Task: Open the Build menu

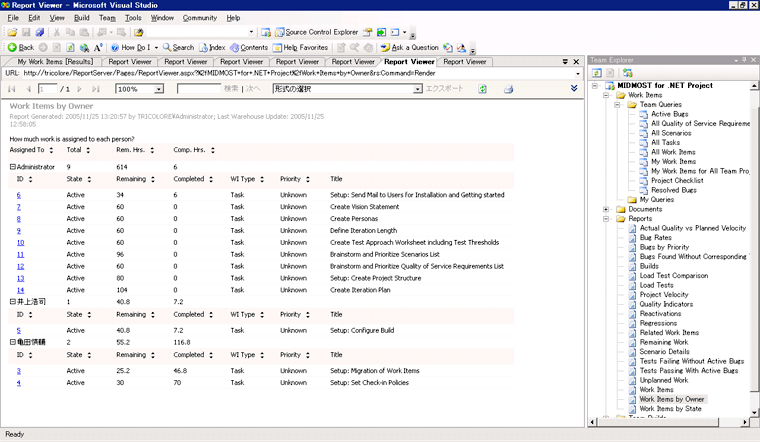Action: tap(81, 18)
